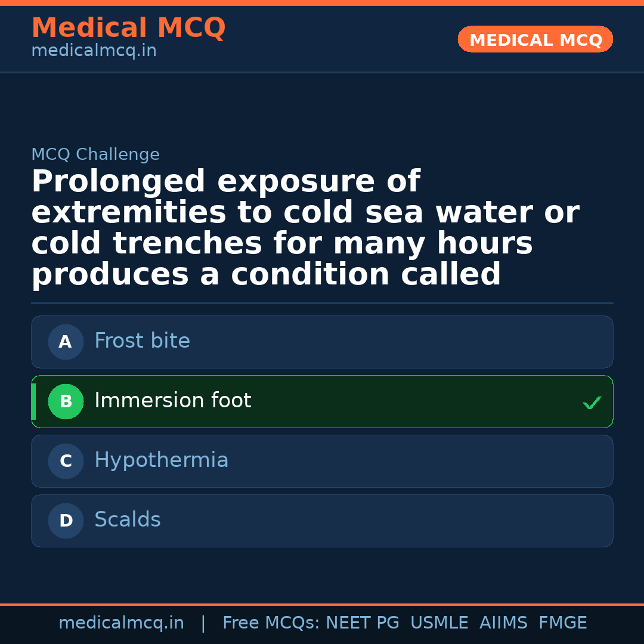Viewport: 644px width, 644px height.
Task: Select the Frost bite answer
Action: [142, 341]
